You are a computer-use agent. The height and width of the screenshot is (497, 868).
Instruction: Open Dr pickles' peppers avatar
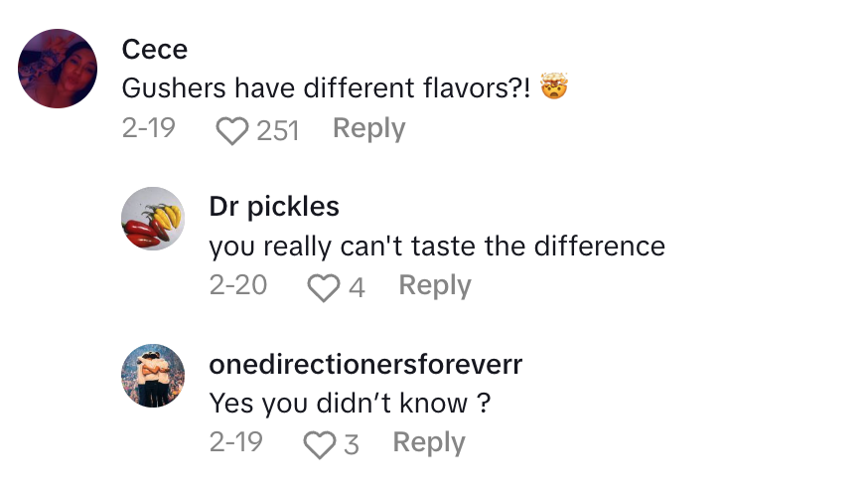tap(153, 219)
